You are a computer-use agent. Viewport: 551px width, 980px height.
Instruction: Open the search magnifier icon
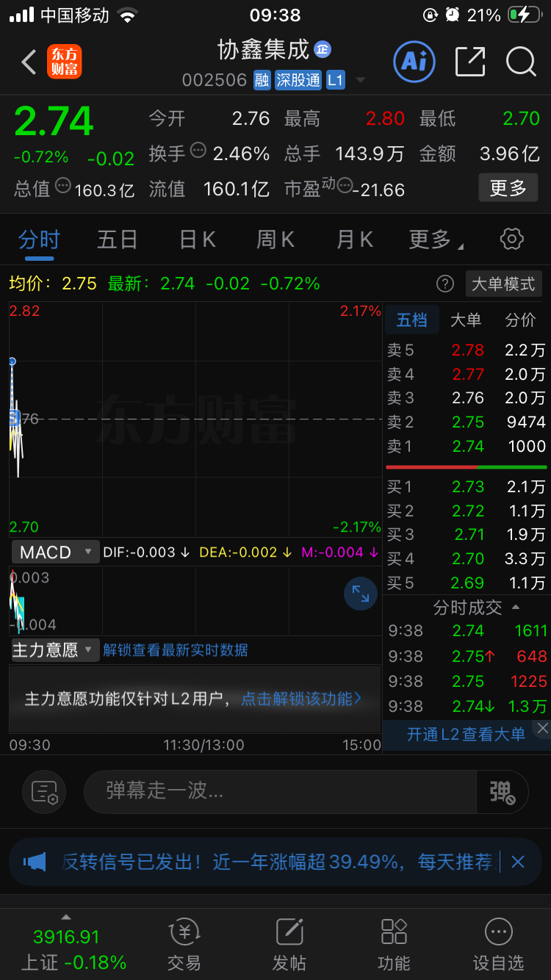(x=521, y=62)
